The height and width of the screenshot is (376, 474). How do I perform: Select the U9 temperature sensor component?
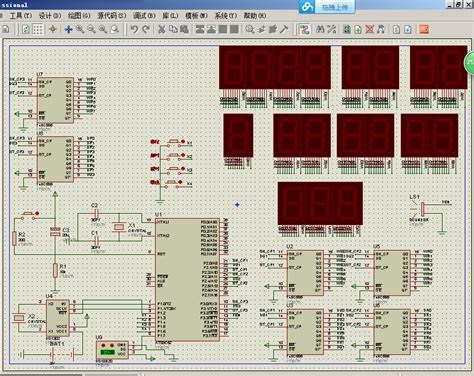pos(112,350)
